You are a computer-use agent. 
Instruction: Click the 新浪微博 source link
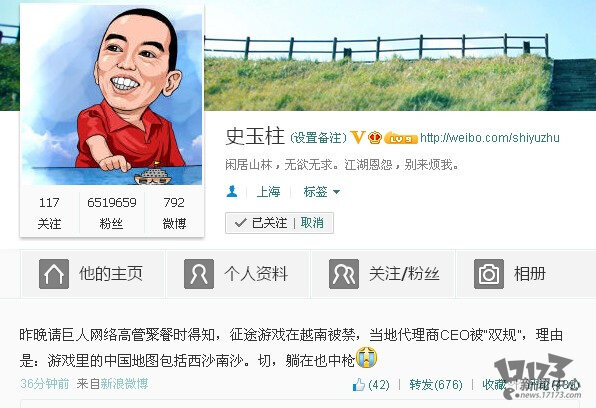(x=124, y=384)
